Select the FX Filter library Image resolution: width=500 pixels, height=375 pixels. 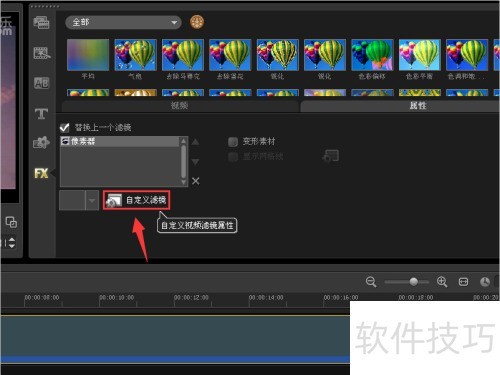pos(41,173)
